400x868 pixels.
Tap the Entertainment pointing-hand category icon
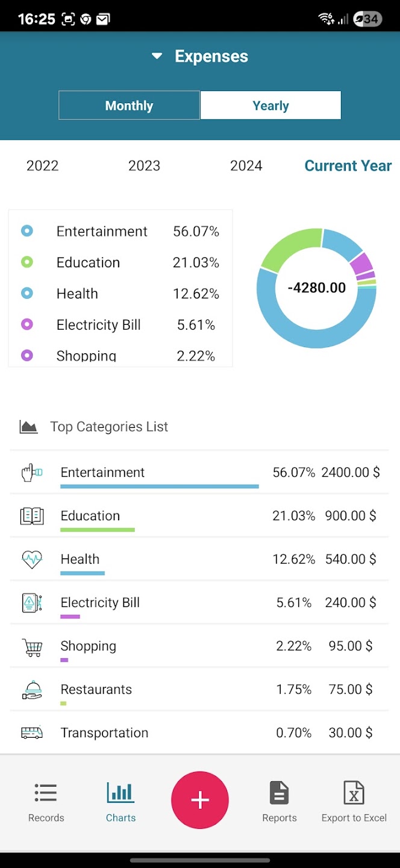coord(32,473)
